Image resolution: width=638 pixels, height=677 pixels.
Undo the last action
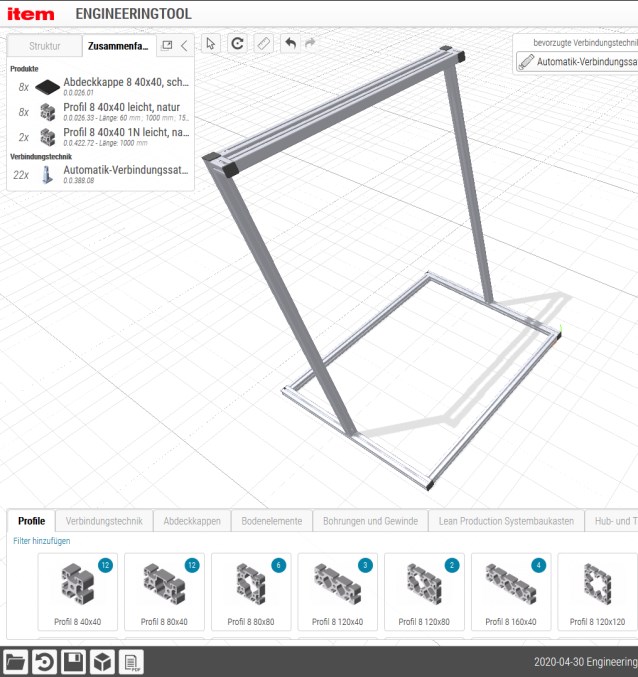coord(291,43)
